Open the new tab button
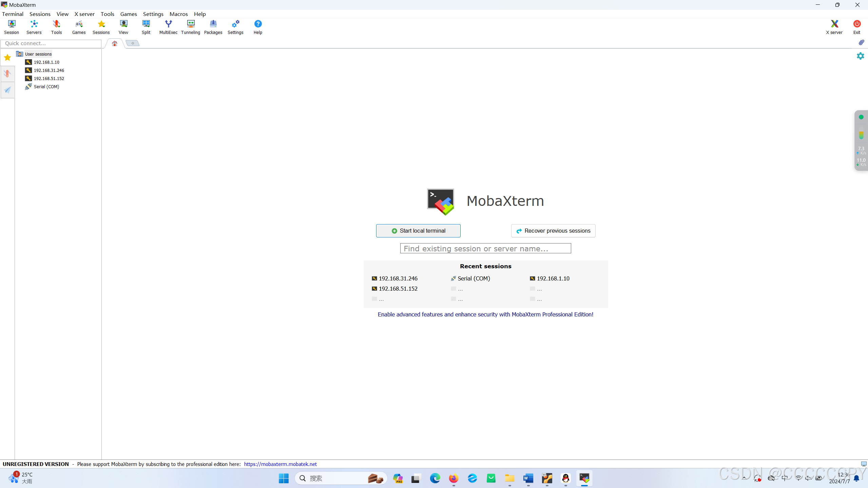Viewport: 868px width, 488px height. click(133, 43)
